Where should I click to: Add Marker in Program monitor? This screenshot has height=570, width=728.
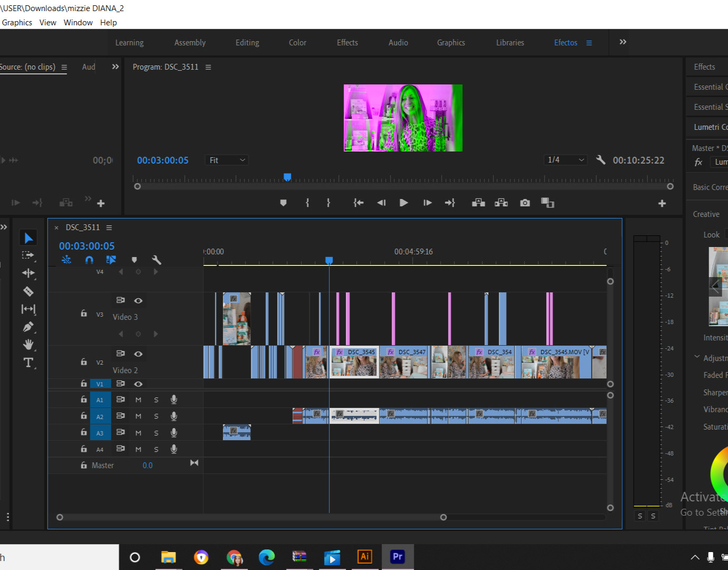coord(283,203)
